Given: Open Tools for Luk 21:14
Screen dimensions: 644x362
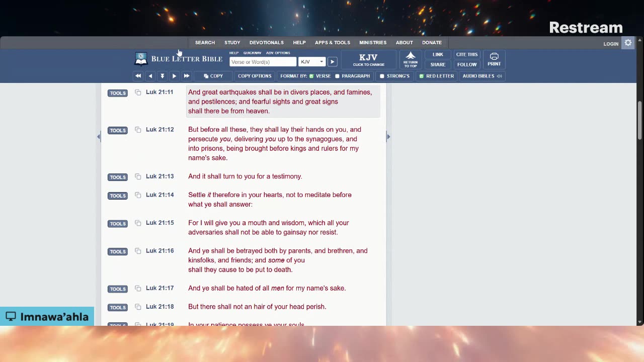Looking at the screenshot, I should 118,196.
